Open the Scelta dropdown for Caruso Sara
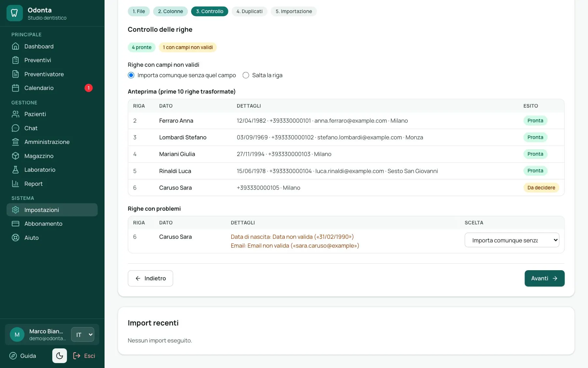This screenshot has width=588, height=368. (512, 240)
